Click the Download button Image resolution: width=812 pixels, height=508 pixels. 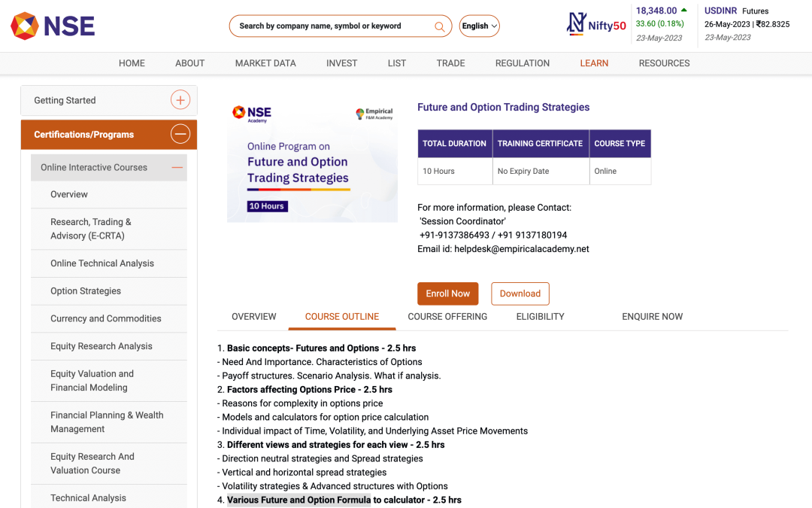(x=520, y=294)
